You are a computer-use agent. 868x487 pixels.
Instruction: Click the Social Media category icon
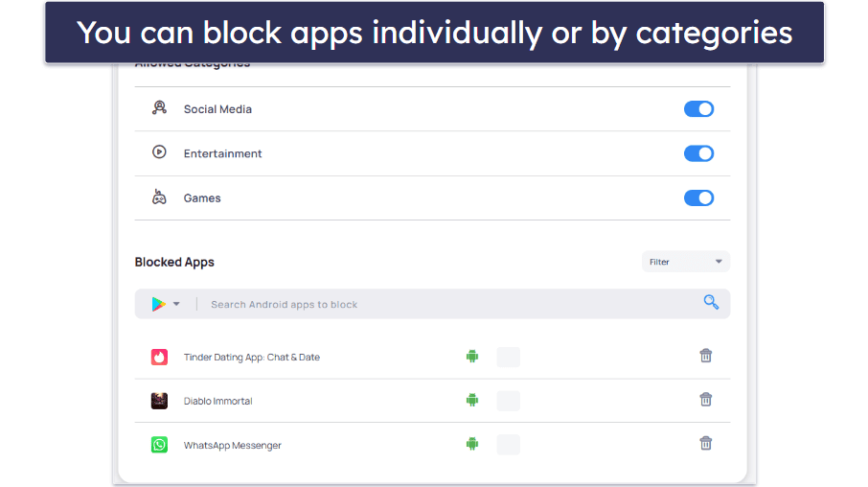(x=159, y=107)
